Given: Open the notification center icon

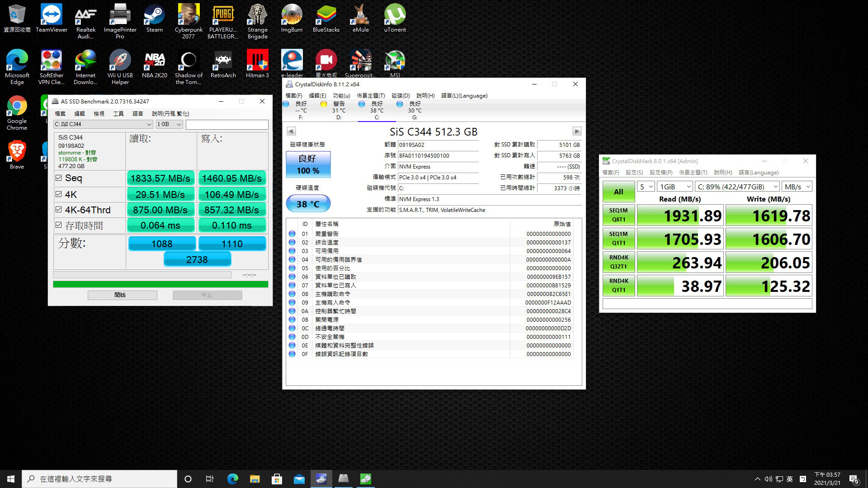Looking at the screenshot, I should click(854, 479).
